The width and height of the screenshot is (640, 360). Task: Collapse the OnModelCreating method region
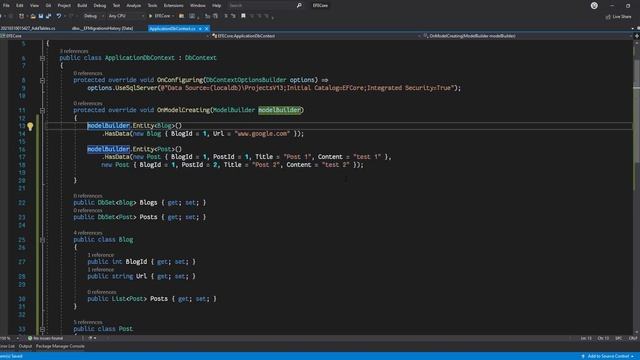click(x=42, y=111)
